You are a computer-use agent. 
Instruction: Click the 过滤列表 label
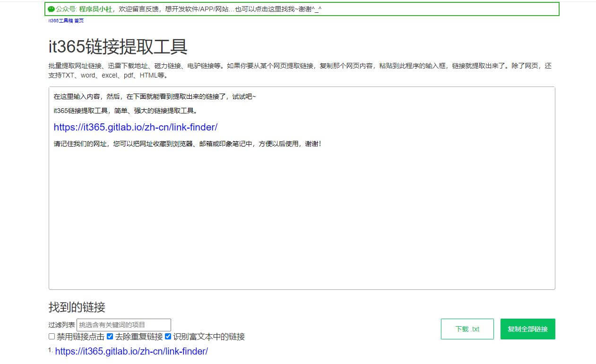coord(61,325)
